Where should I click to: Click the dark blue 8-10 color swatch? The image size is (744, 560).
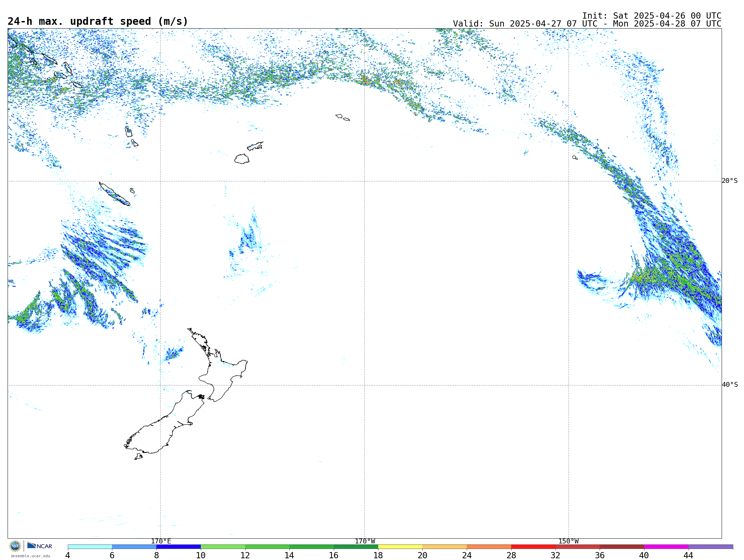point(179,547)
